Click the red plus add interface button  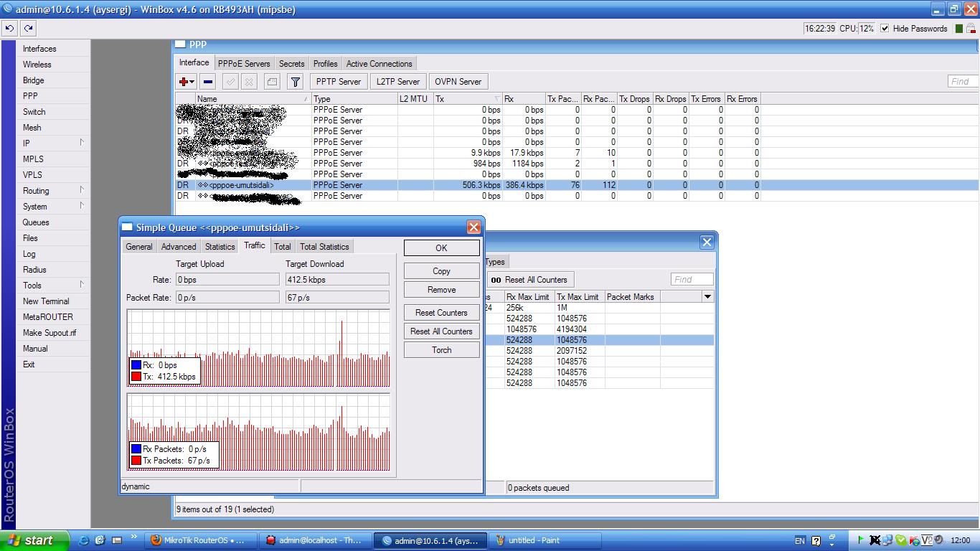(184, 82)
